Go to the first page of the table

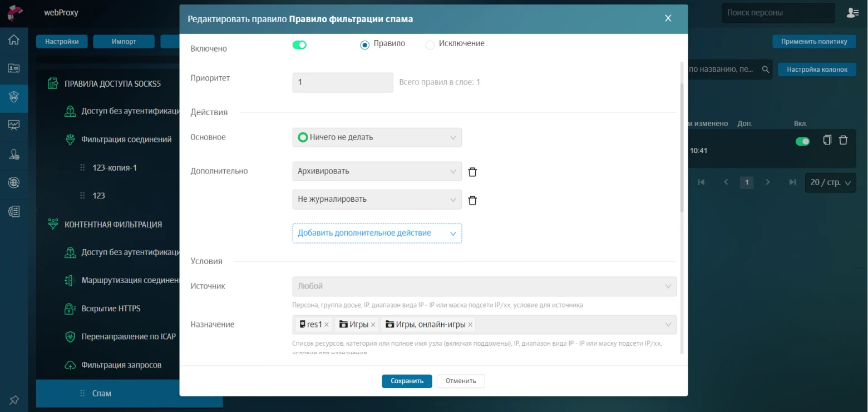[x=701, y=182]
